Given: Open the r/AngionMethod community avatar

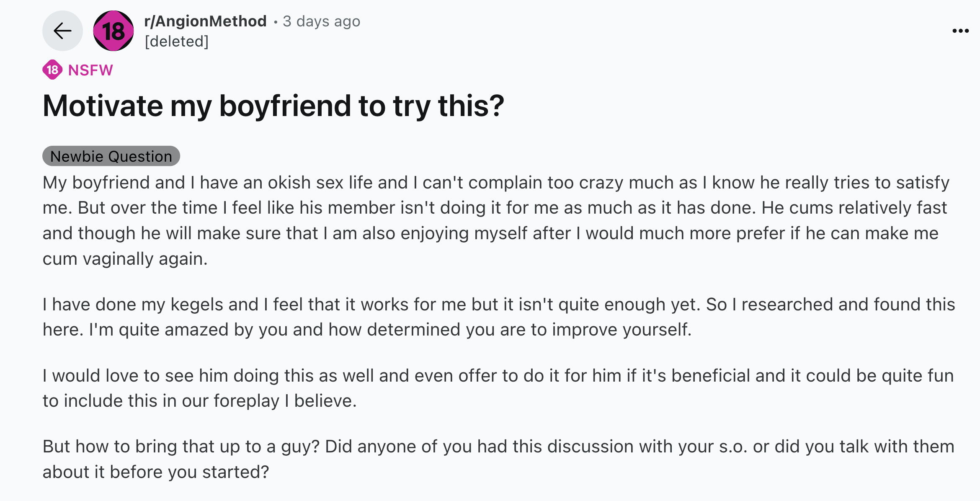Looking at the screenshot, I should click(x=113, y=31).
